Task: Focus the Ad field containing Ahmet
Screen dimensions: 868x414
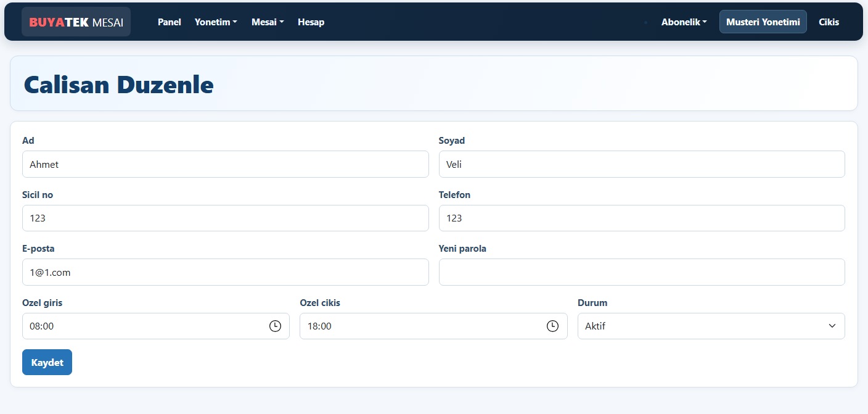Action: (225, 164)
